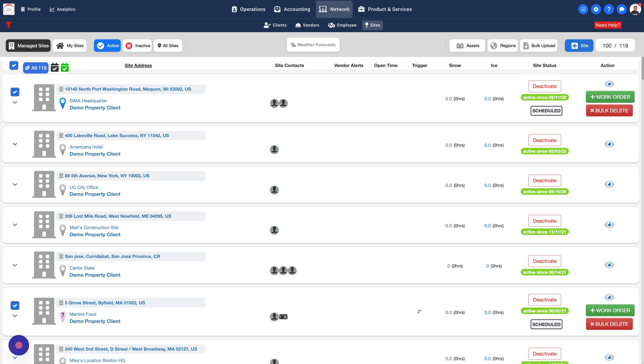Click the black calendar check icon

[x=55, y=67]
